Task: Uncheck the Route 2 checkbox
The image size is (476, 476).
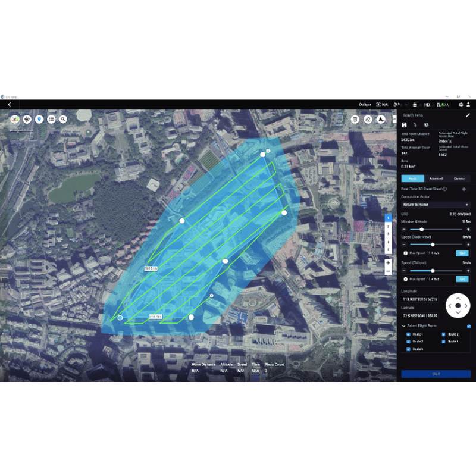Action: tap(444, 334)
